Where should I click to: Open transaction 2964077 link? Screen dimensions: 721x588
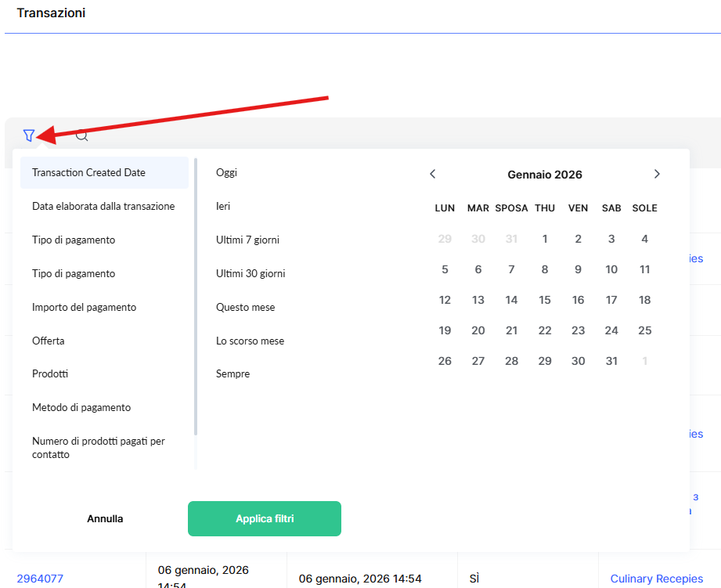[x=40, y=579]
